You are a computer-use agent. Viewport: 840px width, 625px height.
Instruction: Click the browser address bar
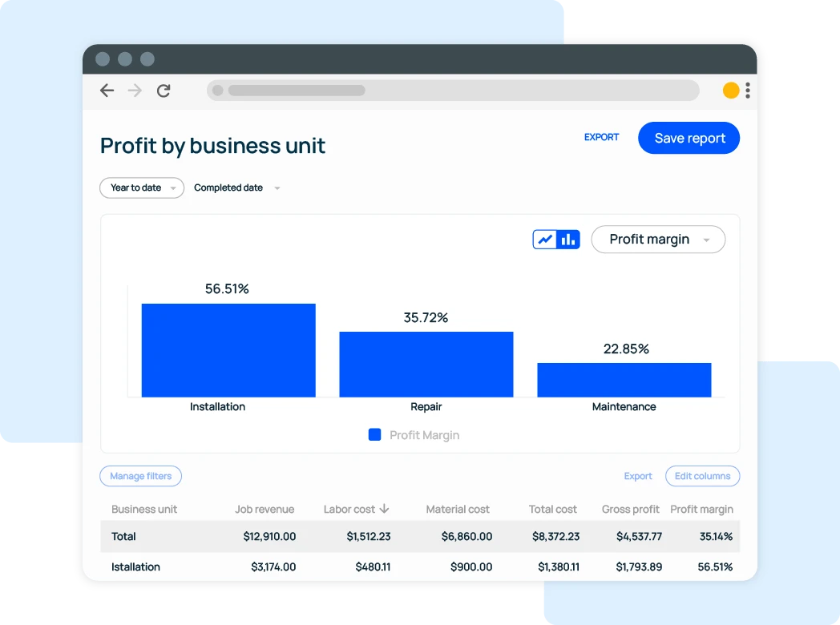[453, 91]
